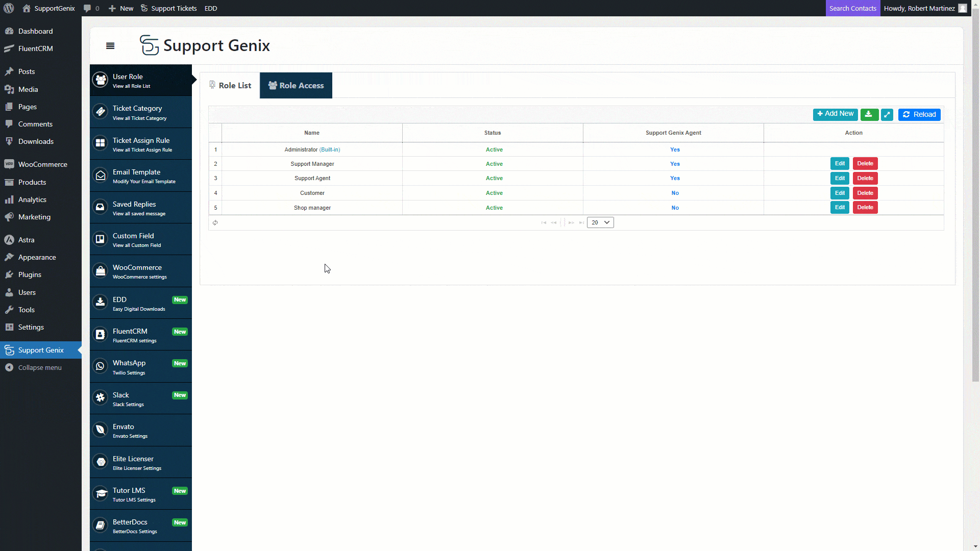Click Add New role button
The height and width of the screenshot is (551, 980).
point(835,113)
